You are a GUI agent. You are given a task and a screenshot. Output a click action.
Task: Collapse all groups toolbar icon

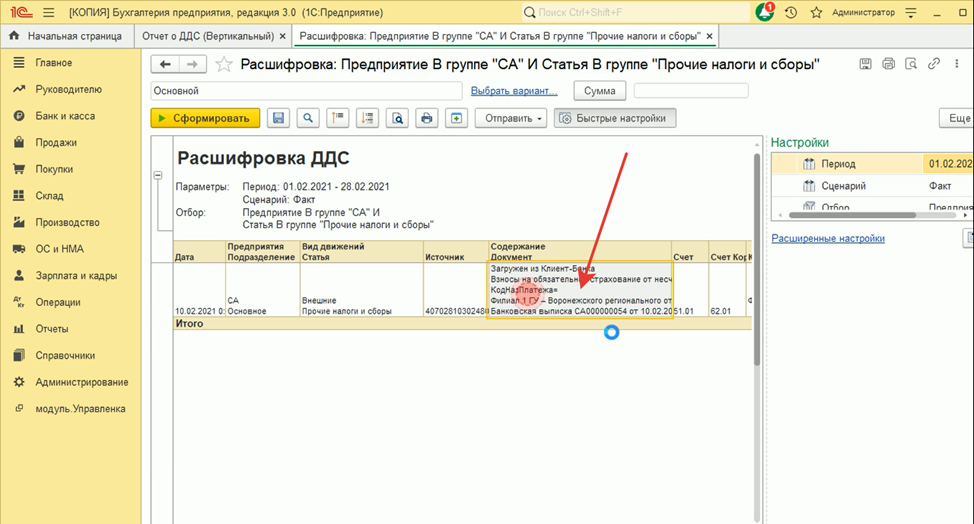337,118
